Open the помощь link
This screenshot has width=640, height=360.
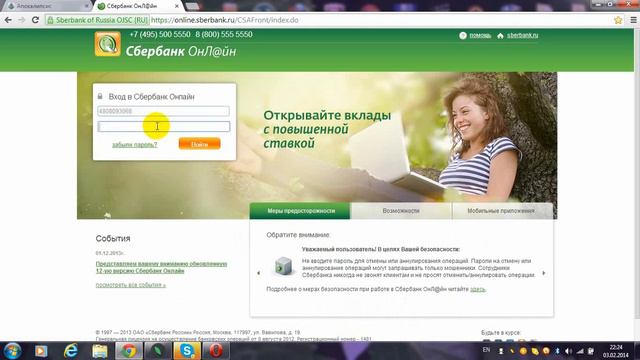tap(480, 36)
